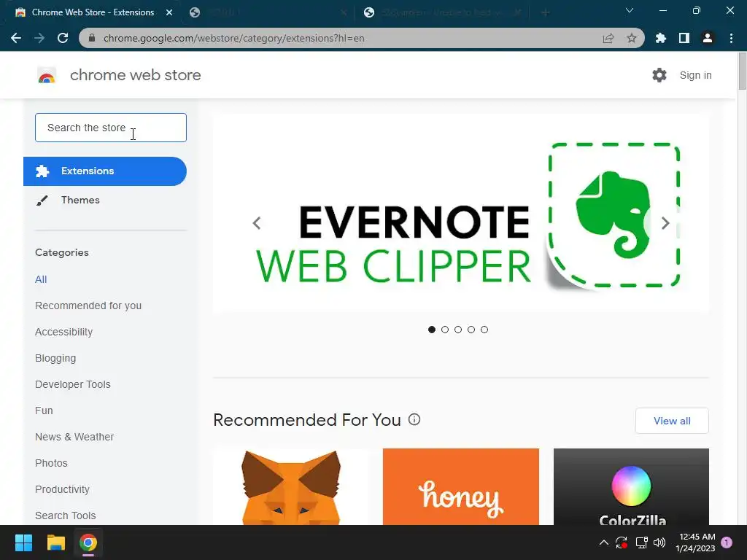Open the notification badge in the taskbar

(727, 542)
